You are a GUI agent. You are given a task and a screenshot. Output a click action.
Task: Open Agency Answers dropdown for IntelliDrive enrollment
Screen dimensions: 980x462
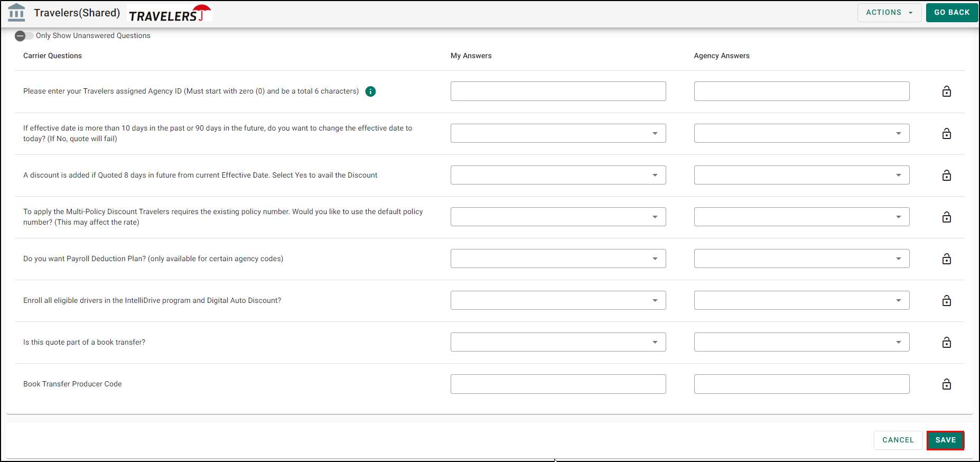coord(801,300)
